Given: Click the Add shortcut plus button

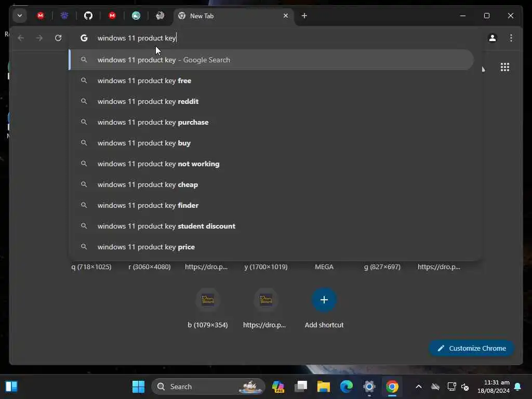Looking at the screenshot, I should coord(324,300).
